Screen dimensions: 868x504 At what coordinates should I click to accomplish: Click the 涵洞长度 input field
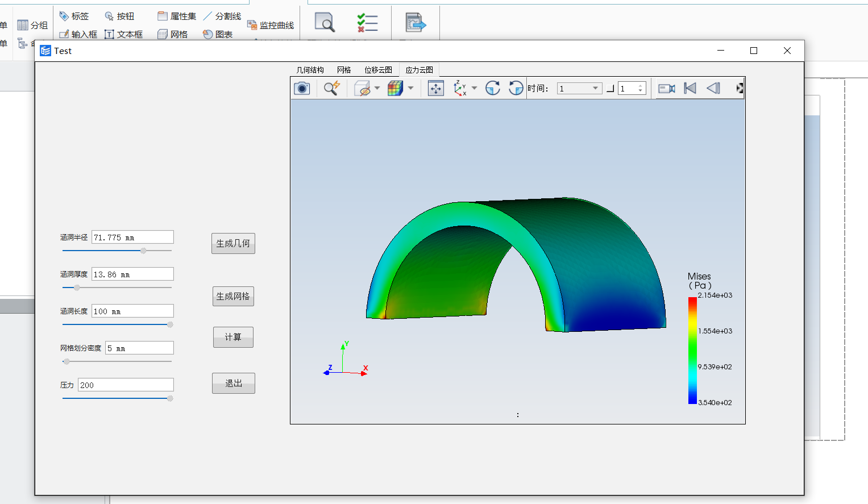click(x=132, y=311)
